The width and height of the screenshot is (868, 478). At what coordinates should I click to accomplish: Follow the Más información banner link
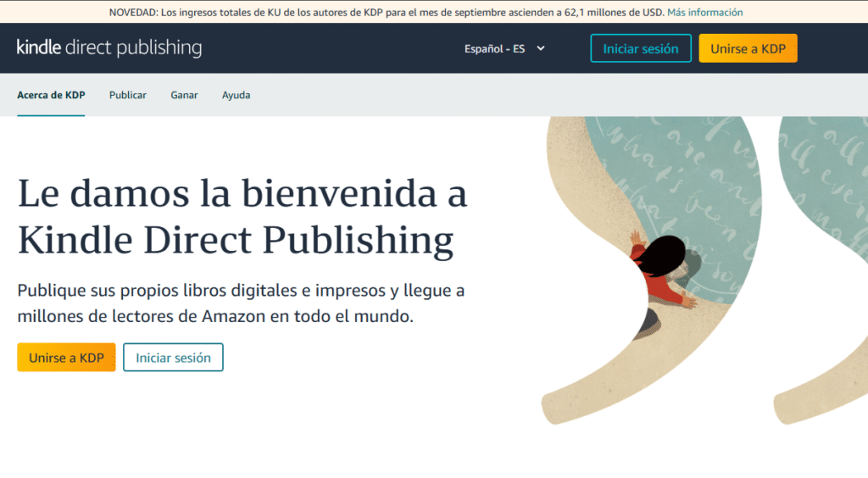(704, 12)
